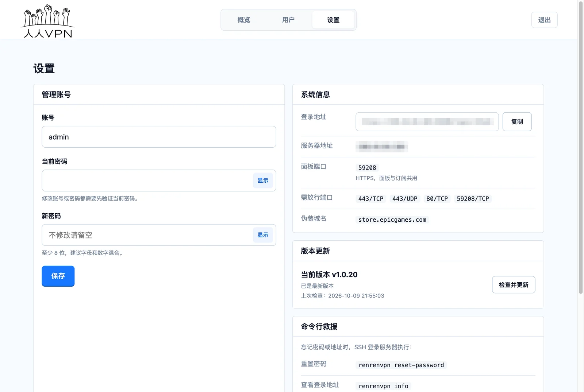Image resolution: width=584 pixels, height=392 pixels.
Task: Select the 设置 tab
Action: click(x=333, y=20)
